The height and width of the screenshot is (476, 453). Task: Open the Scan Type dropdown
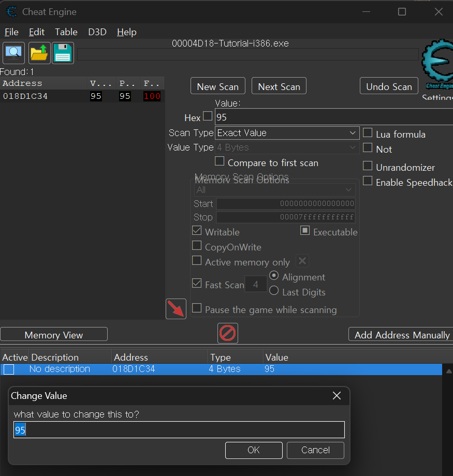[287, 133]
